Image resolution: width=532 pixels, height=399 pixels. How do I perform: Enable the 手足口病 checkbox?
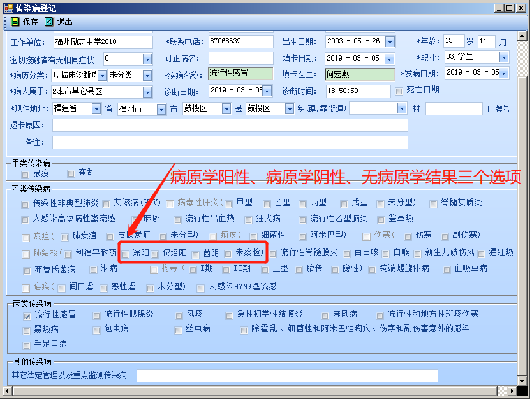(26, 345)
